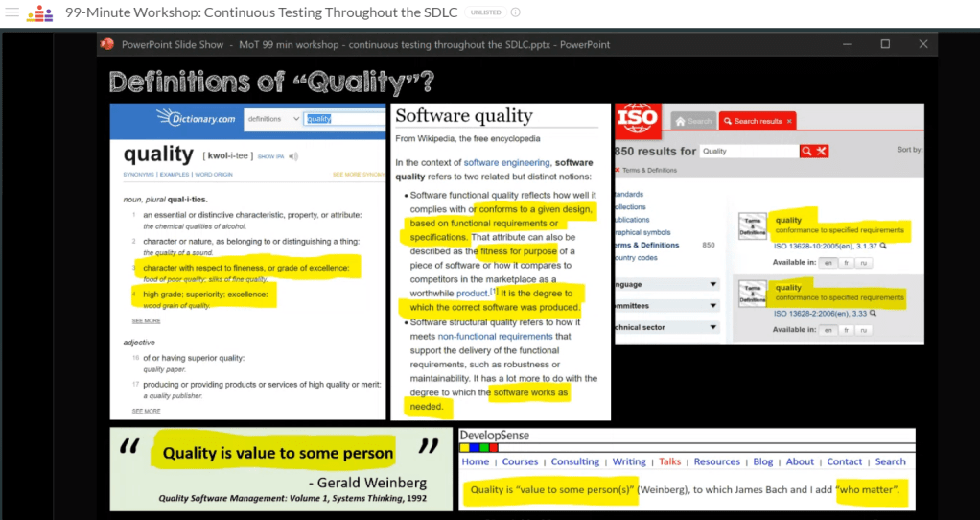Click the UNLISTED badge
980x520 pixels.
pyautogui.click(x=485, y=12)
